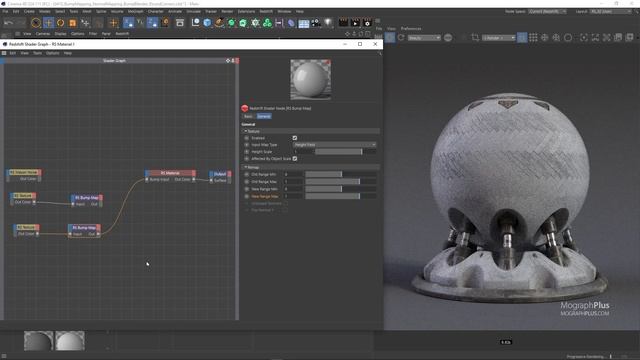Click the Camera object icon
The width and height of the screenshot is (640, 360).
[316, 23]
